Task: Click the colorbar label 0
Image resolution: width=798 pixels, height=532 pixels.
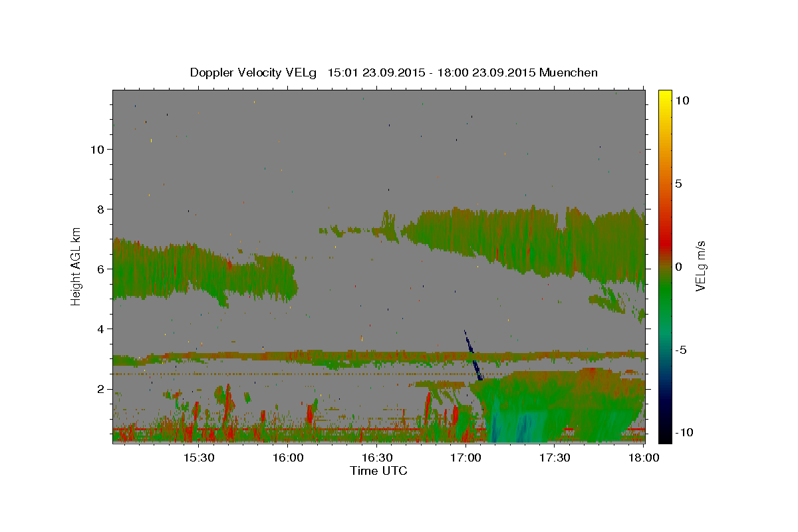Action: point(678,267)
